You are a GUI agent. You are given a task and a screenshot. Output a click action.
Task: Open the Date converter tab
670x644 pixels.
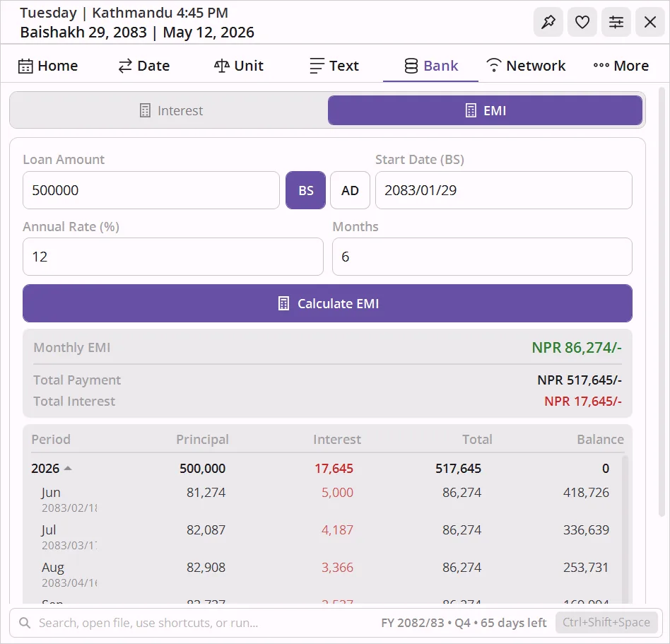coord(143,66)
